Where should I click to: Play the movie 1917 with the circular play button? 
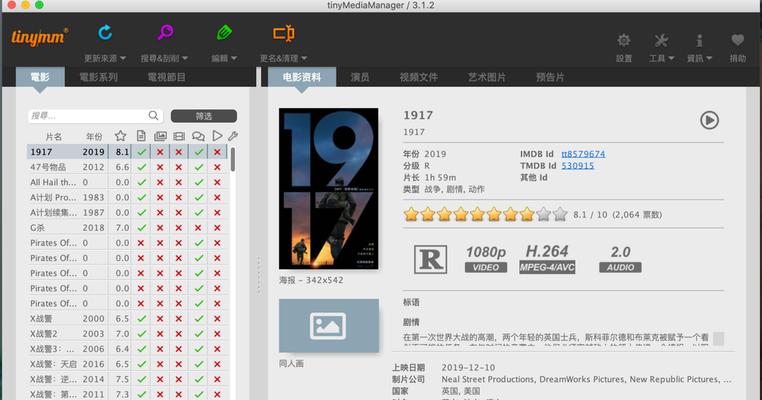coord(710,120)
